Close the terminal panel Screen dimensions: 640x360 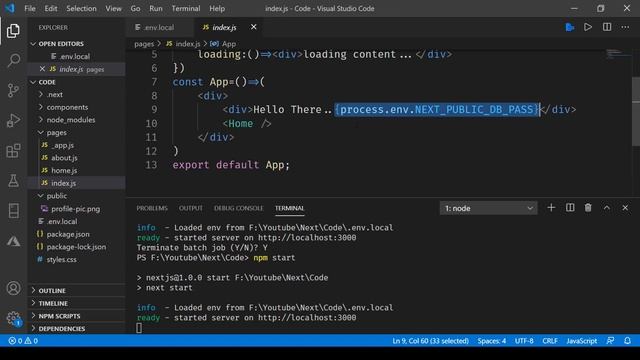tap(625, 208)
